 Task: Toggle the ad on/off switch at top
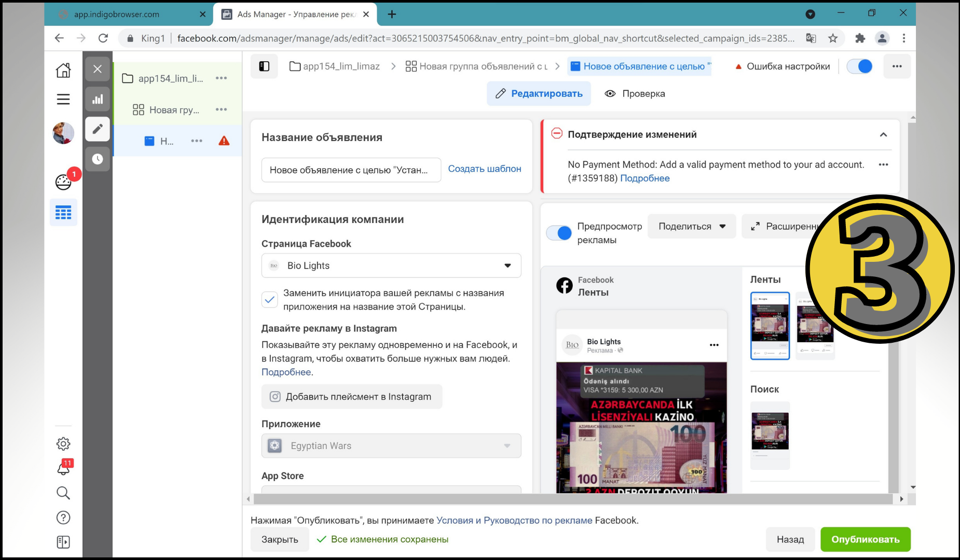(x=859, y=66)
